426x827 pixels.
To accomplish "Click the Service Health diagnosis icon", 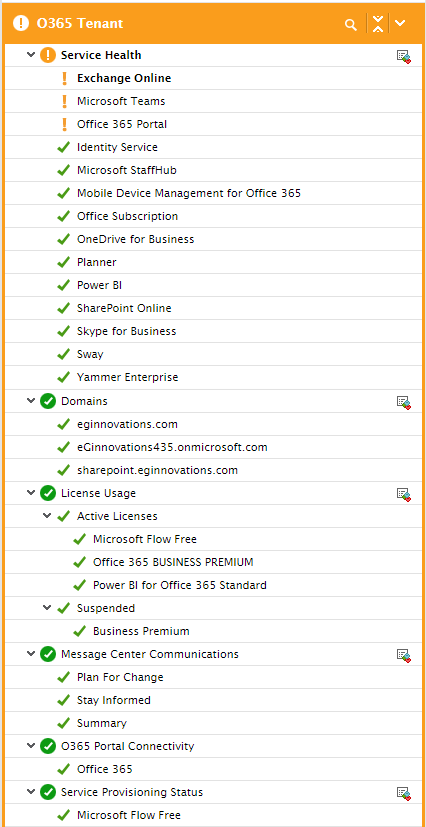I will coord(404,56).
